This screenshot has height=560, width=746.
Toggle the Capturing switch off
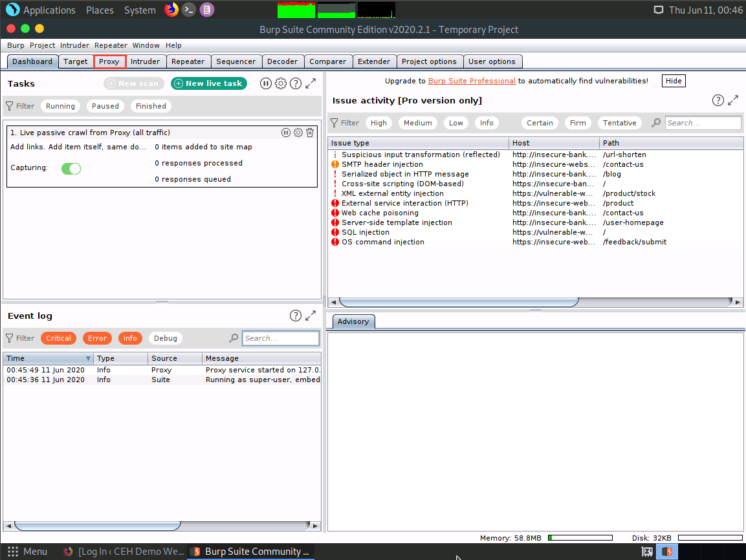71,169
